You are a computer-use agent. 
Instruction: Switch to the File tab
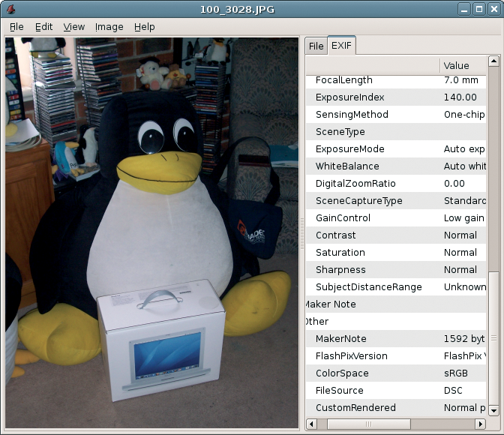tap(316, 46)
